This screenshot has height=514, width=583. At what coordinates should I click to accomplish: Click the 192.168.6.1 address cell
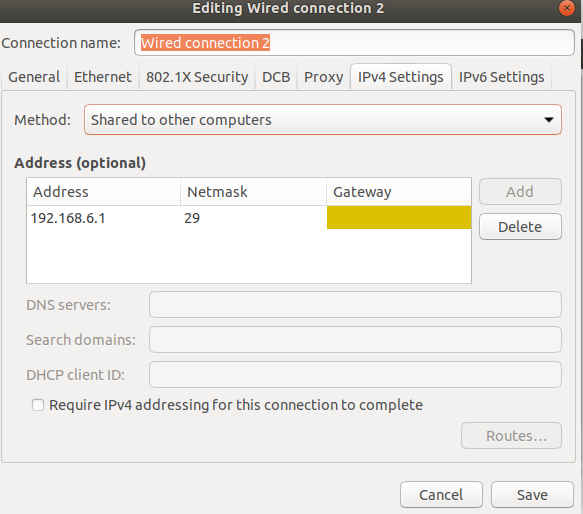click(x=103, y=218)
